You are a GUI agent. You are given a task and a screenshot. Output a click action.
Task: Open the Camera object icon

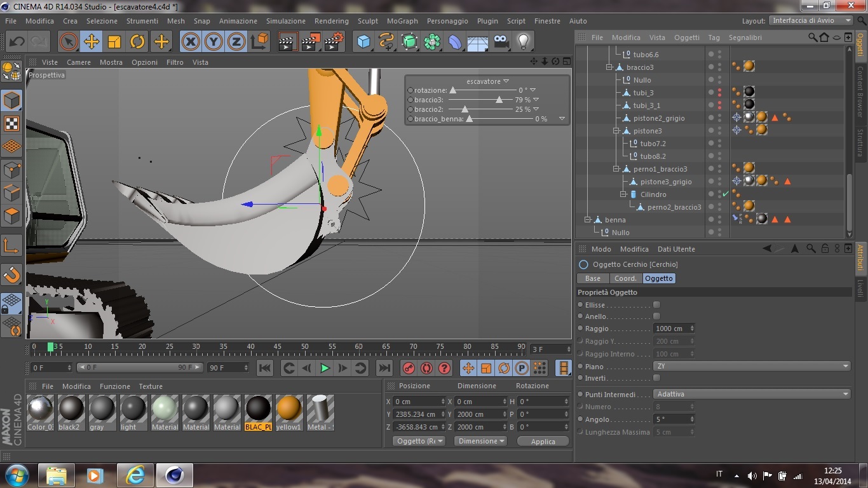point(501,42)
